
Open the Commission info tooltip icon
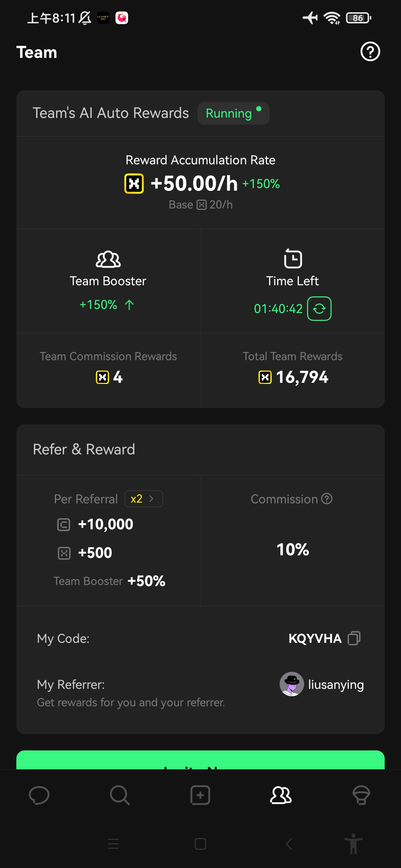click(327, 499)
